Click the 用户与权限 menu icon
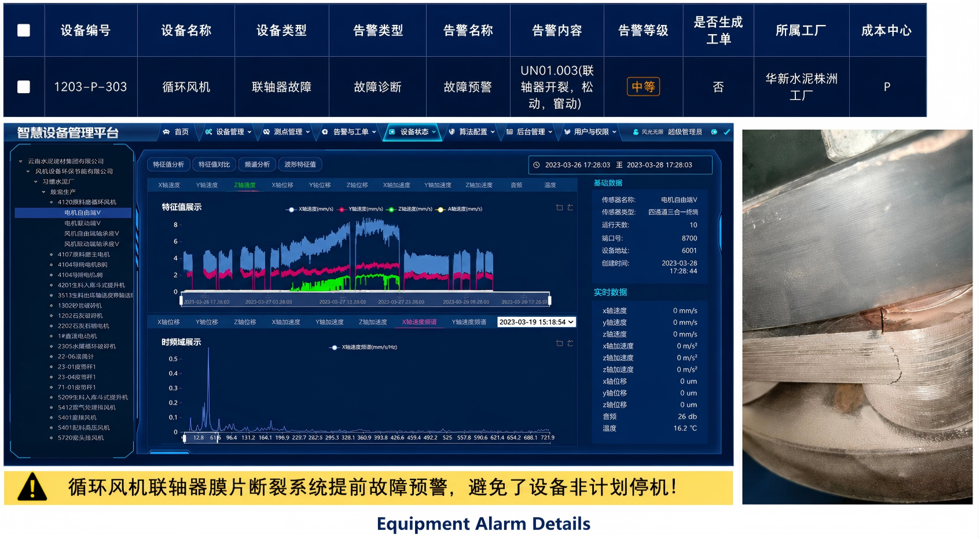This screenshot has height=538, width=980. 567,132
